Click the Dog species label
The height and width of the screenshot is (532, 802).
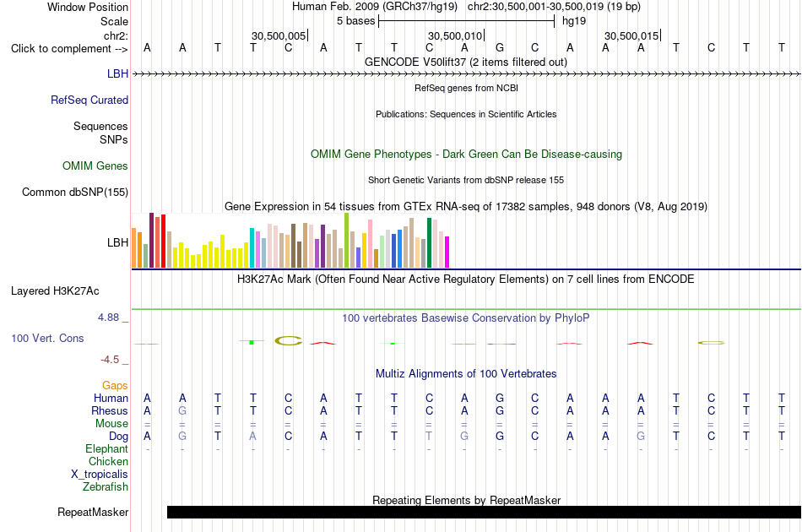(x=119, y=437)
